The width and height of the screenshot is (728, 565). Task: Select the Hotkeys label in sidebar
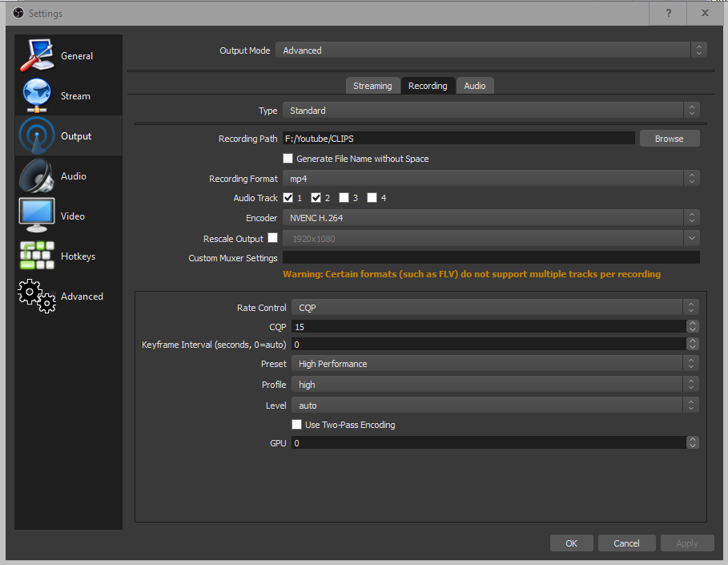78,256
